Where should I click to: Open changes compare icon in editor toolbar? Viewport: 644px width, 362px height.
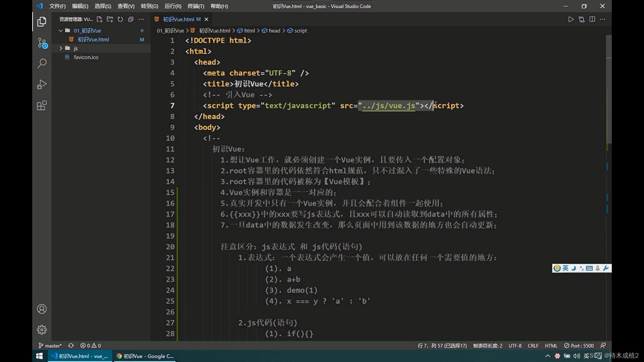click(582, 19)
